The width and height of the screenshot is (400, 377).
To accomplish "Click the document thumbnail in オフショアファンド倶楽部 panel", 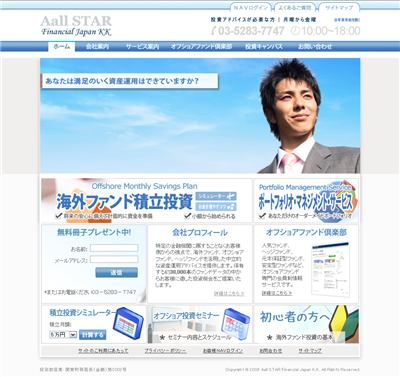I will tap(330, 269).
